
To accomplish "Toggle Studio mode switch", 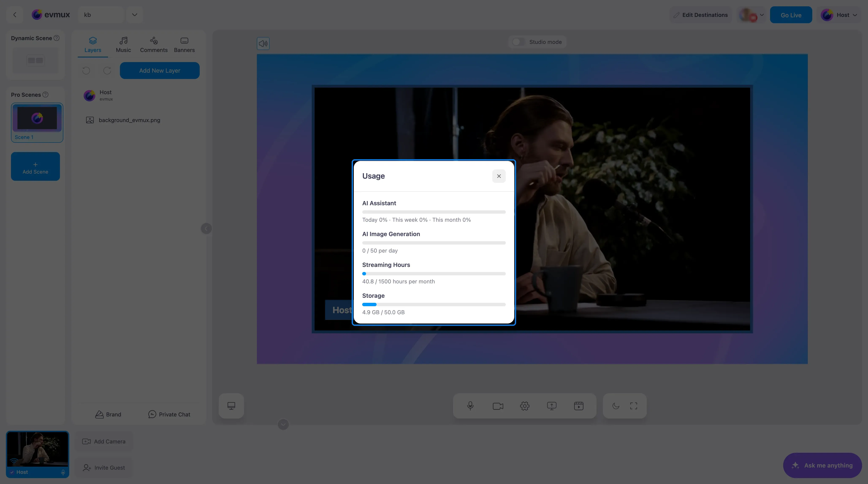I will click(518, 42).
